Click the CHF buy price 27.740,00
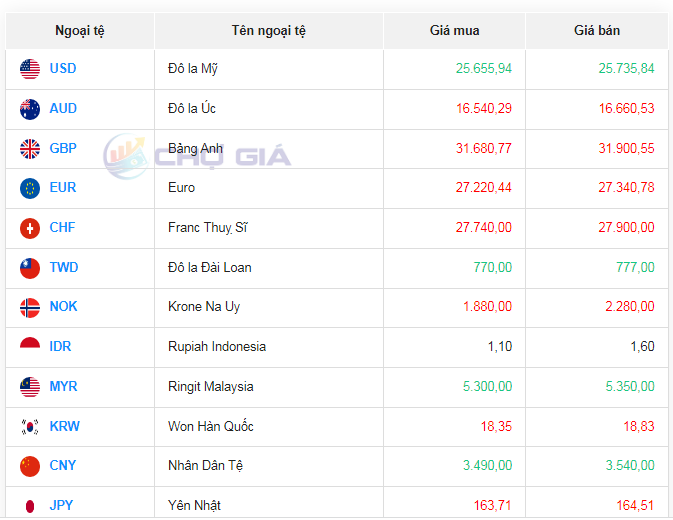Image resolution: width=673 pixels, height=520 pixels. point(484,227)
